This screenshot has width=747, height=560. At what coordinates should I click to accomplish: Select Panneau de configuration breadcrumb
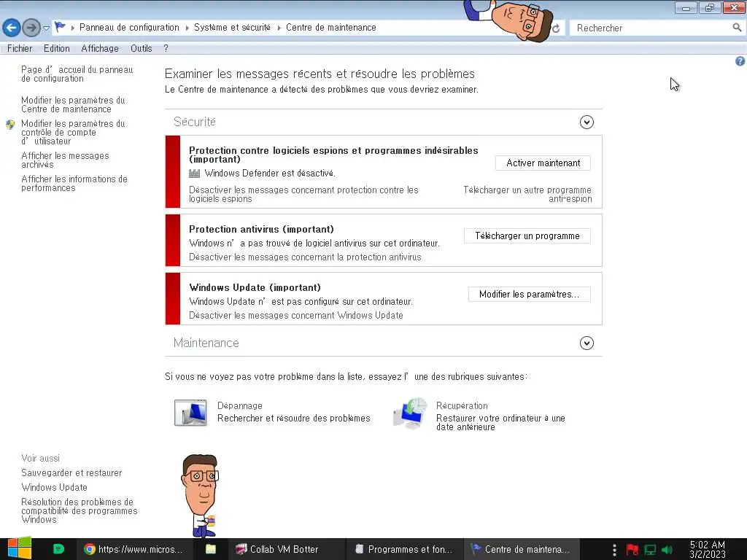click(x=129, y=28)
